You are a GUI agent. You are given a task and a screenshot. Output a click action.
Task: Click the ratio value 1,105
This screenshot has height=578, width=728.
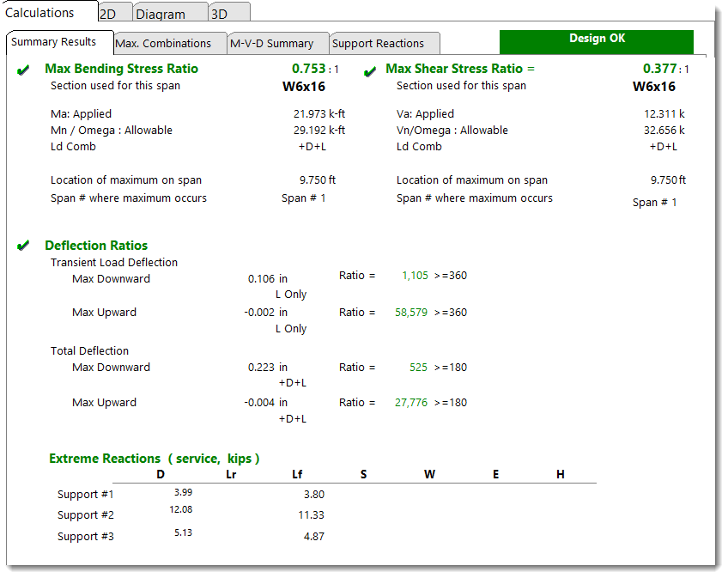point(415,276)
